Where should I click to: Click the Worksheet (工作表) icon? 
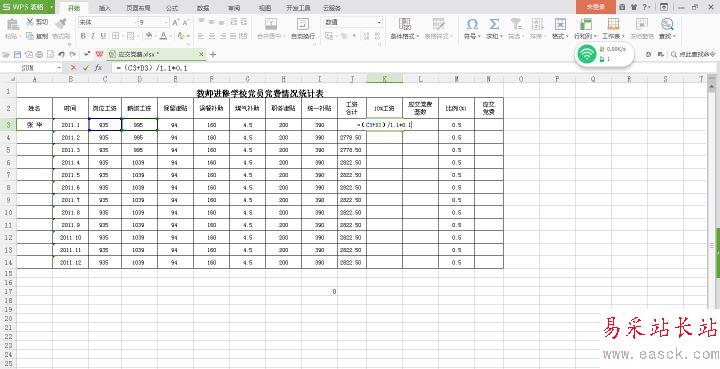[x=613, y=24]
